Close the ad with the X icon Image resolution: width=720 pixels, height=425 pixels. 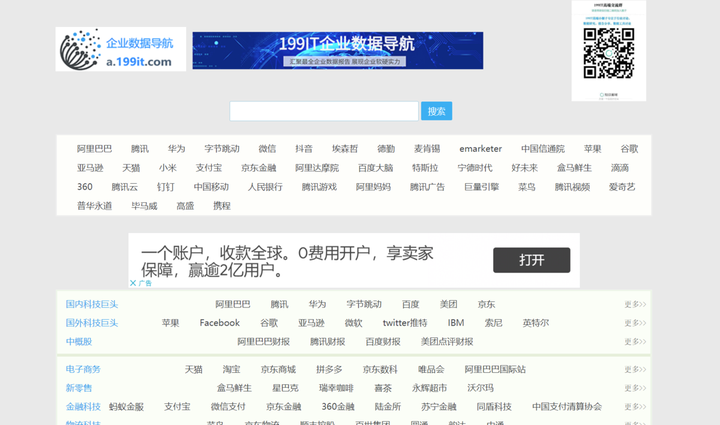tap(133, 283)
